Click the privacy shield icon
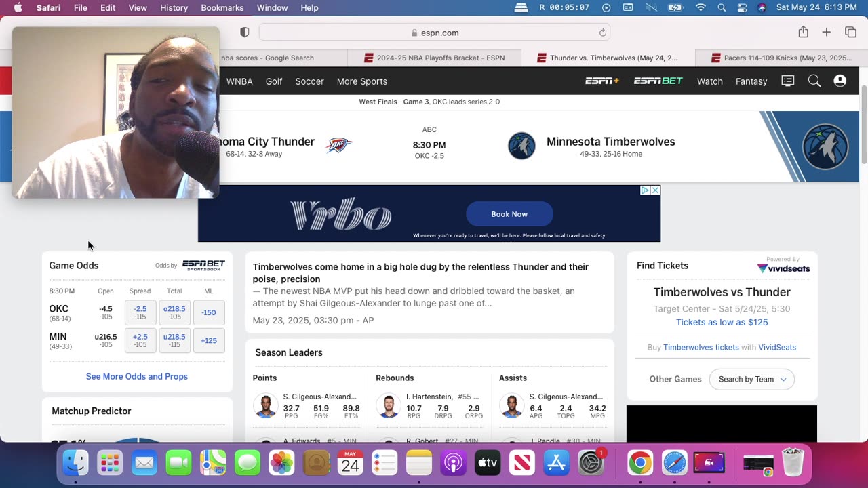This screenshot has width=868, height=488. [x=245, y=33]
